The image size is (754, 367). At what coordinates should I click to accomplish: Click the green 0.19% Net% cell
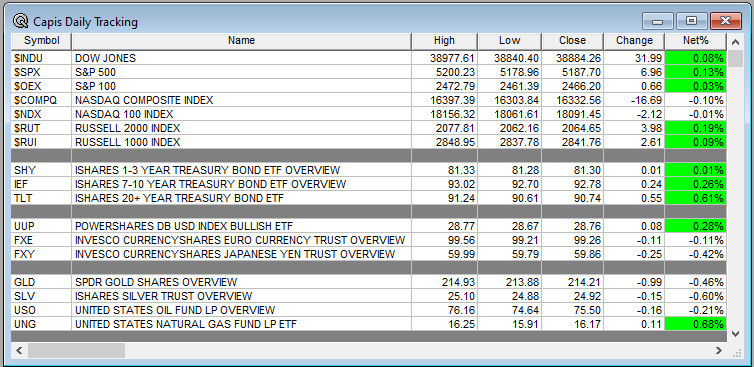696,128
